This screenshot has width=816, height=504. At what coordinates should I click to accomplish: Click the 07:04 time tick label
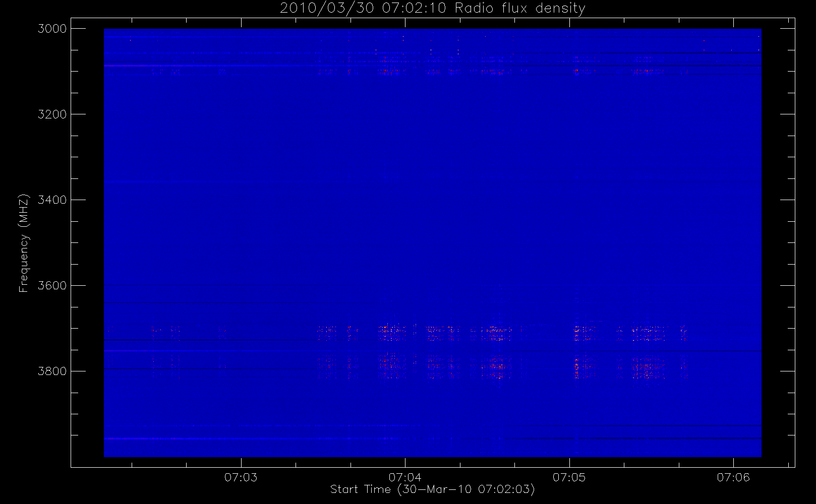(405, 477)
